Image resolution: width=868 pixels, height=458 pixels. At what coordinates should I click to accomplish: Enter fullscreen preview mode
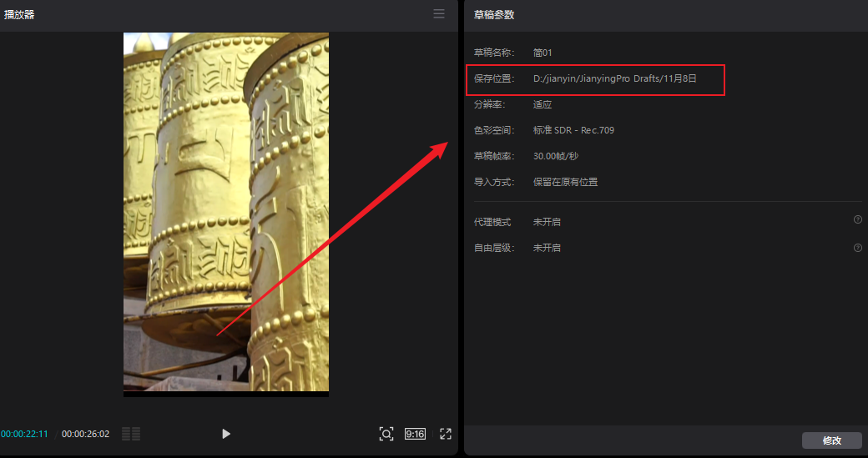pyautogui.click(x=446, y=434)
